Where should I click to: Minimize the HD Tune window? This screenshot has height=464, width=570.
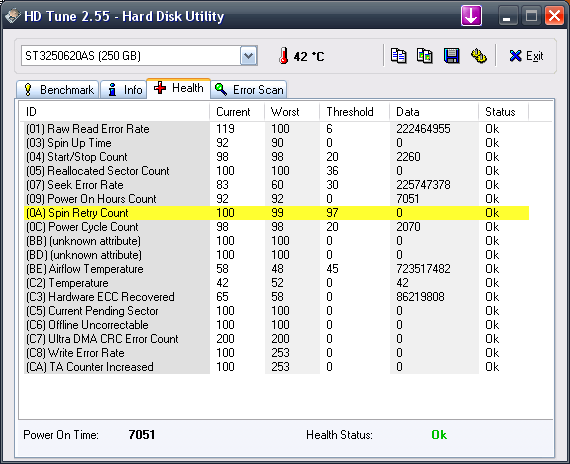point(507,16)
